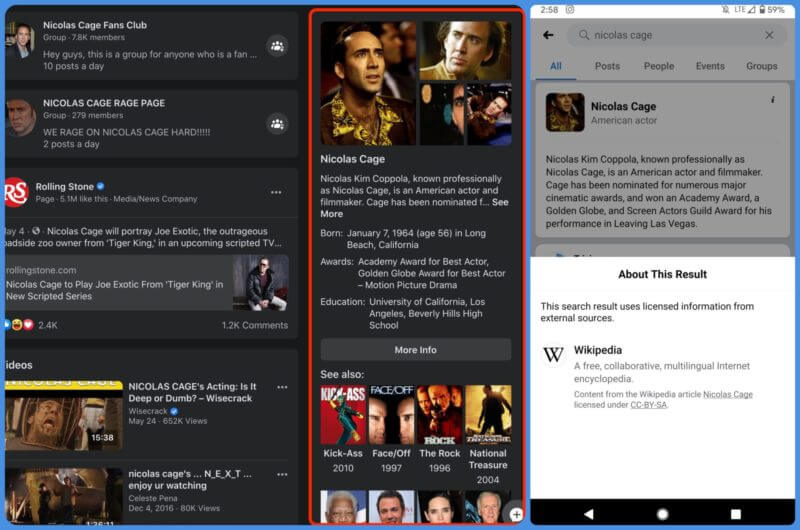Open the Kick-Ass 2010 movie poster
Screen dimensions: 800x530
(343, 414)
